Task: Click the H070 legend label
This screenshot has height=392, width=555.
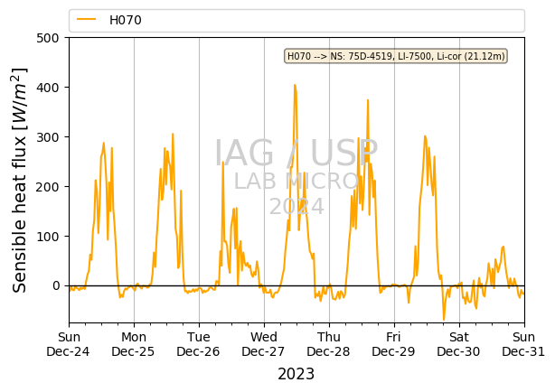Action: tap(126, 20)
